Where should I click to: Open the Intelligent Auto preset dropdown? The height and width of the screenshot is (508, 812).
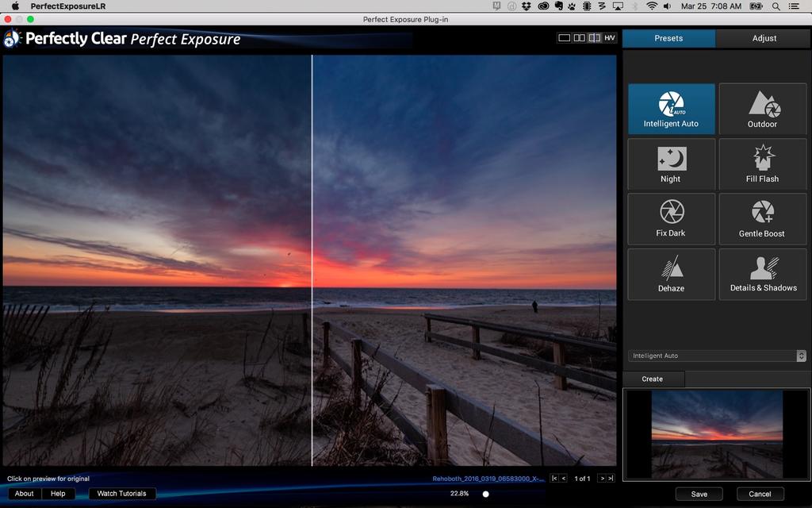[717, 356]
